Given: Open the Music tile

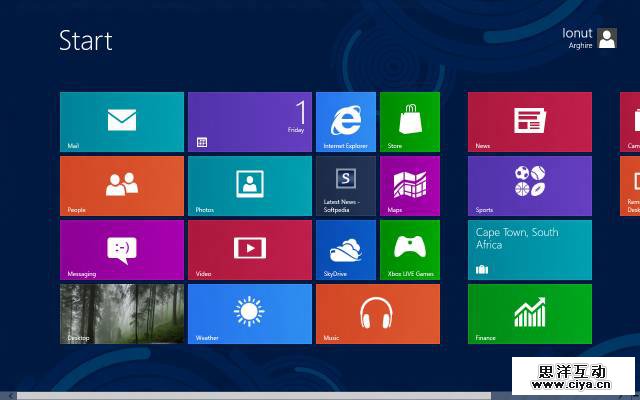Looking at the screenshot, I should (377, 314).
